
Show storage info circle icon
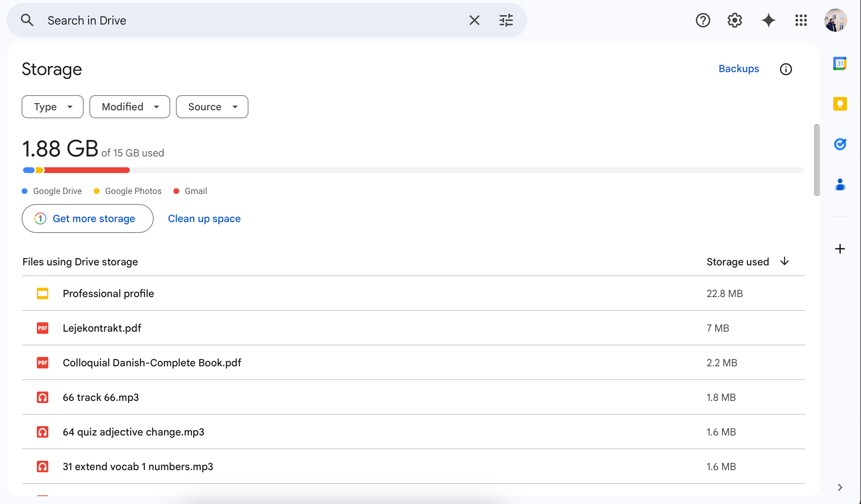point(786,69)
